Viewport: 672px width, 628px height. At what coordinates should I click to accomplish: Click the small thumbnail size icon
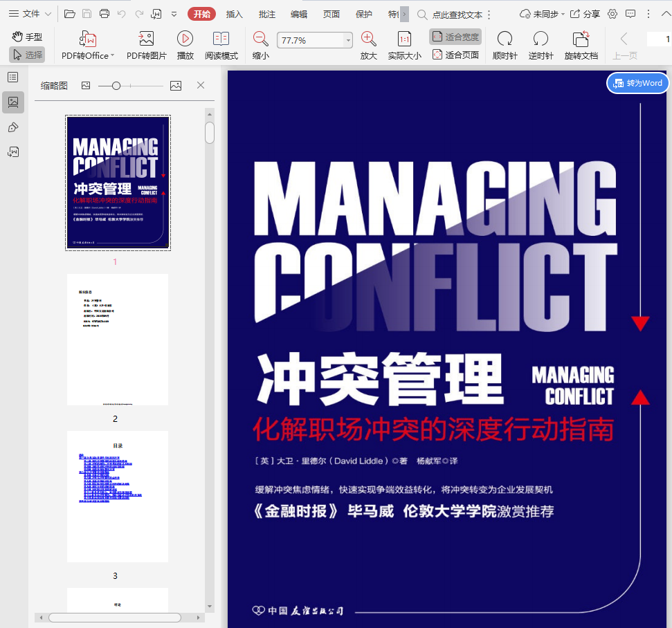coord(86,86)
